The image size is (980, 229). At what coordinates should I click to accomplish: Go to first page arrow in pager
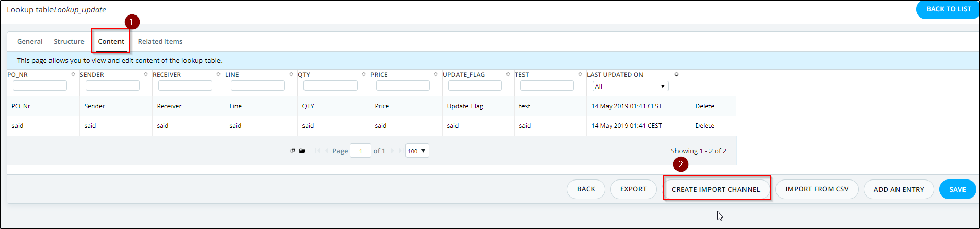[318, 151]
